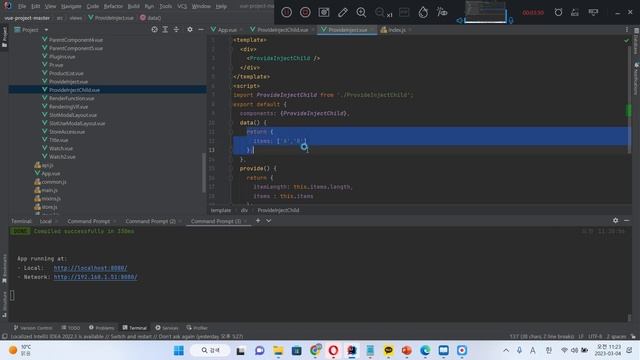Click the recorder alarm clock timer icon
640x360 pixels.
[x=558, y=12]
